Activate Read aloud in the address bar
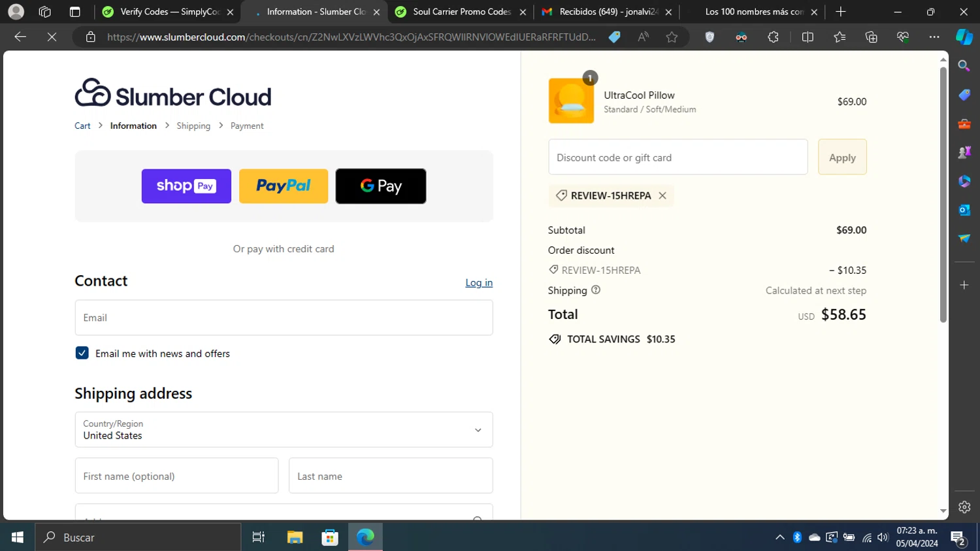The width and height of the screenshot is (980, 551). (x=644, y=37)
